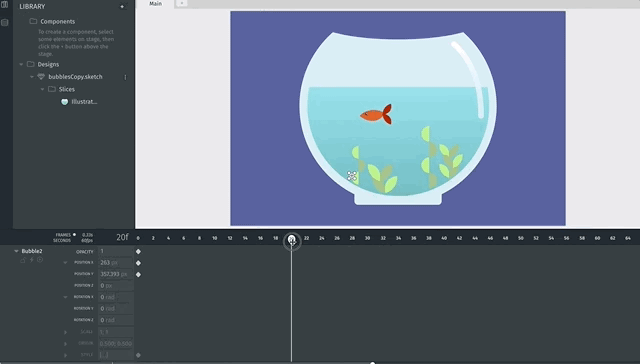Screen dimensions: 640x364
Task: Click the Style row keyframe diamond
Action: coord(138,355)
